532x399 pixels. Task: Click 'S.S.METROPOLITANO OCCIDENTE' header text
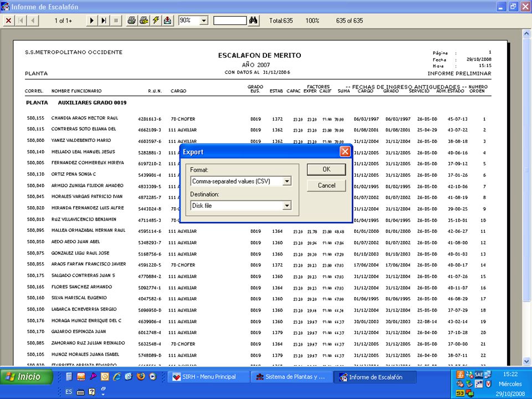click(74, 52)
